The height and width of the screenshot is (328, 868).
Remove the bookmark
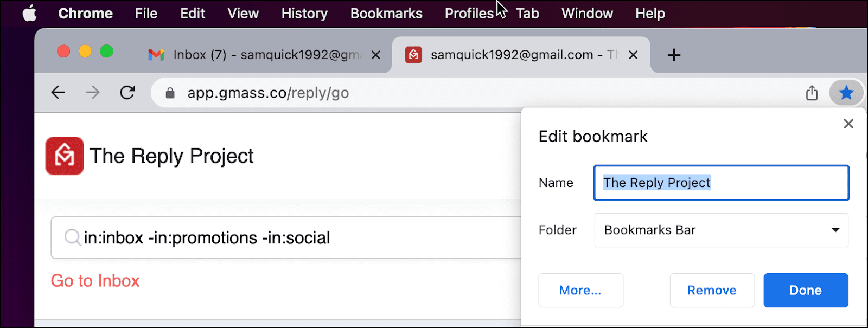(x=712, y=291)
